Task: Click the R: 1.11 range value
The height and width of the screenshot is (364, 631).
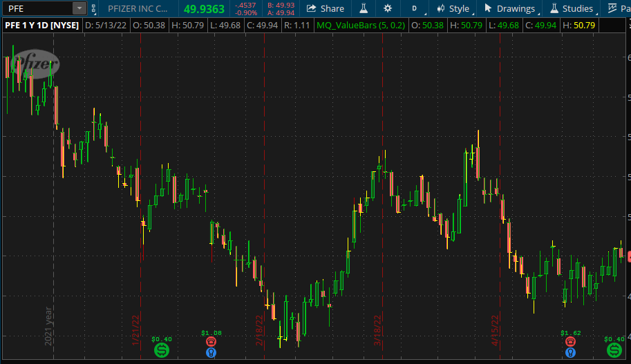Action: (296, 26)
